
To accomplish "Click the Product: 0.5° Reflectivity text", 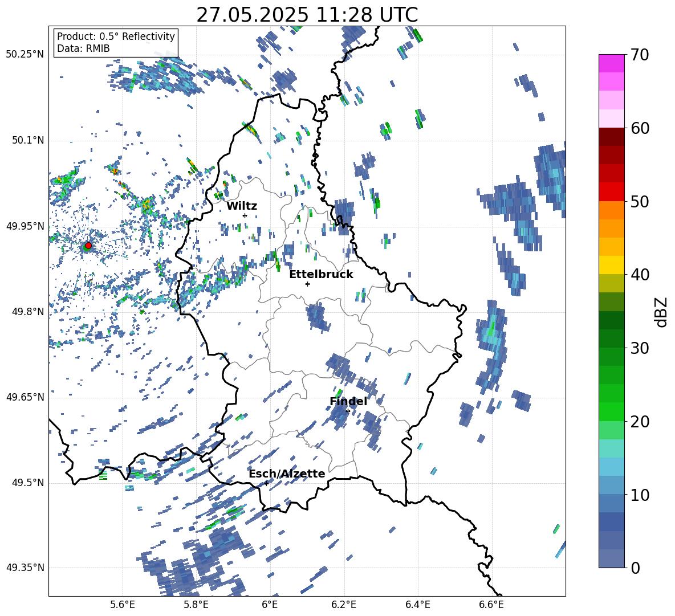I will pyautogui.click(x=116, y=36).
